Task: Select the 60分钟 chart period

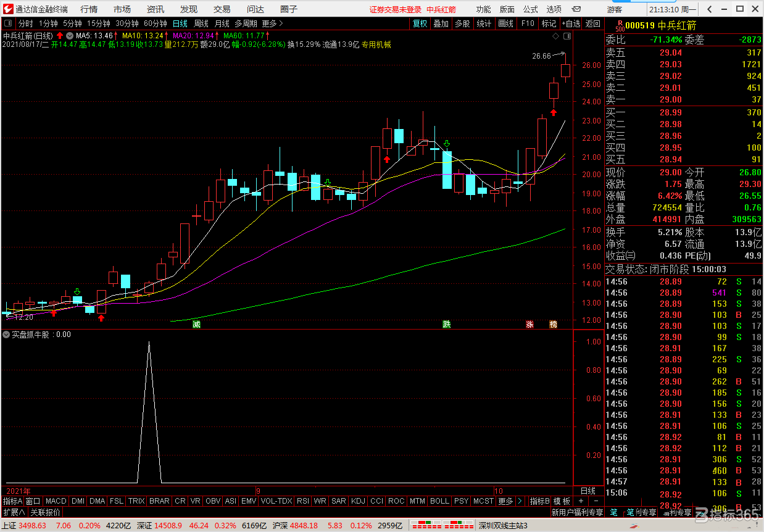Action: click(156, 23)
